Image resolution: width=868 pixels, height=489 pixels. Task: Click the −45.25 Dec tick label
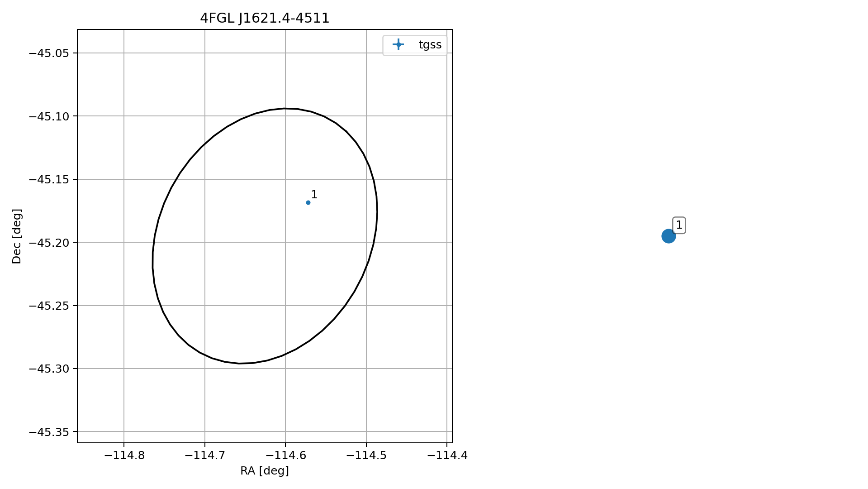49,306
